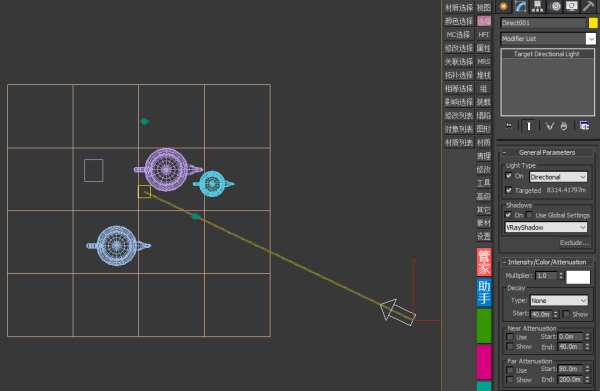This screenshot has height=391, width=600.
Task: Open the Motion panel tab
Action: click(x=555, y=6)
